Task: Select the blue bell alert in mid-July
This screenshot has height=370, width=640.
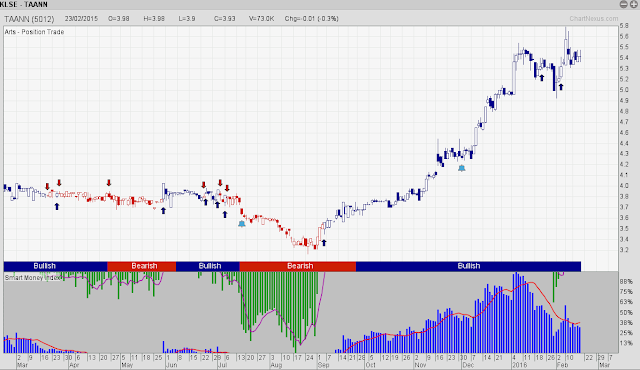Action: coord(242,224)
